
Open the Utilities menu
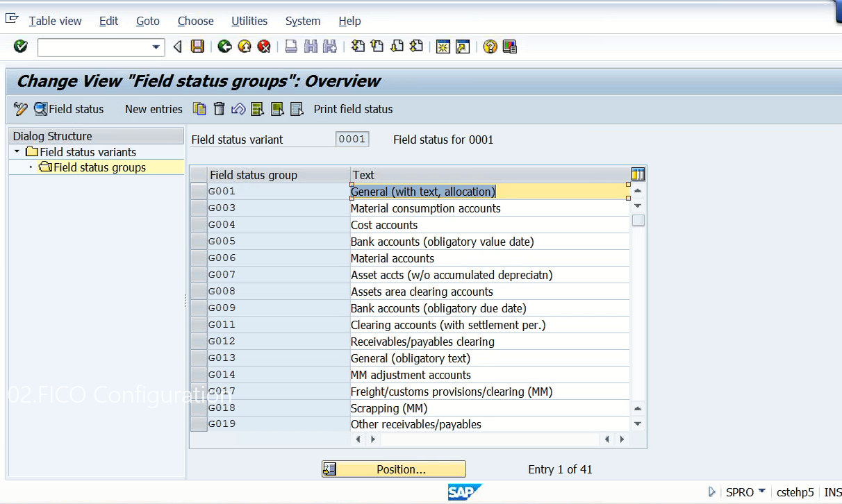[x=249, y=21]
